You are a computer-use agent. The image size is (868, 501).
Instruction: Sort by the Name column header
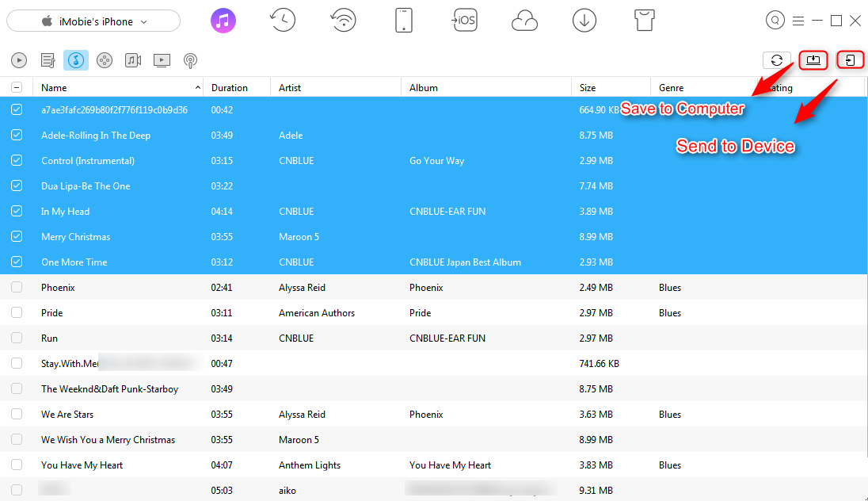click(x=119, y=87)
